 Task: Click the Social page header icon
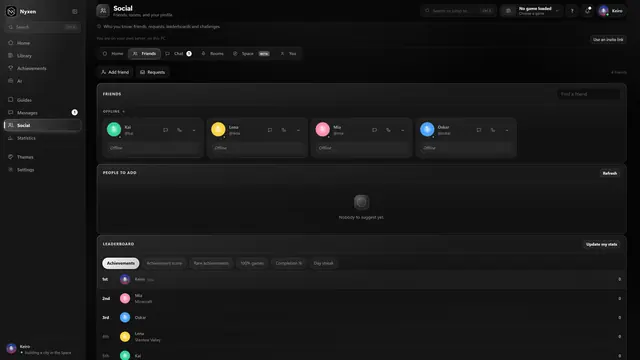click(103, 11)
